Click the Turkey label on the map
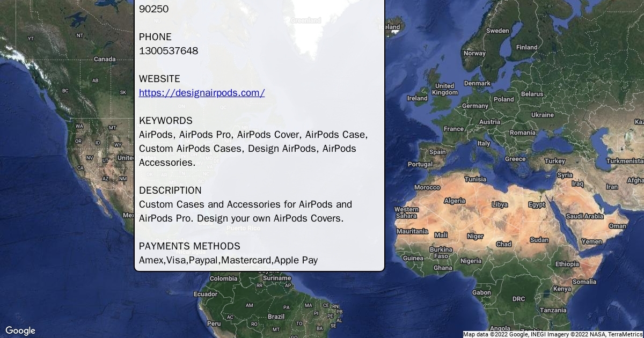Image resolution: width=644 pixels, height=338 pixels. tap(555, 161)
